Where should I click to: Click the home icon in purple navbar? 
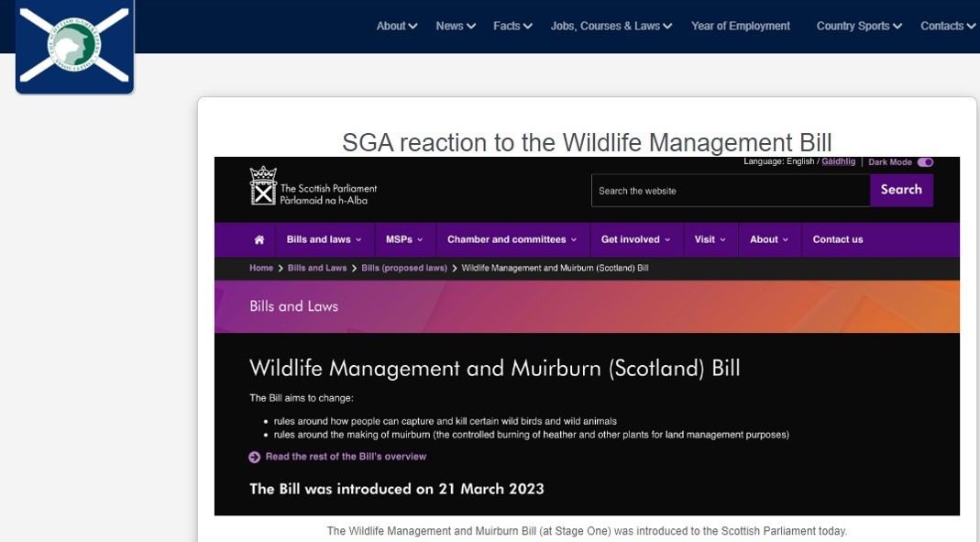click(259, 239)
